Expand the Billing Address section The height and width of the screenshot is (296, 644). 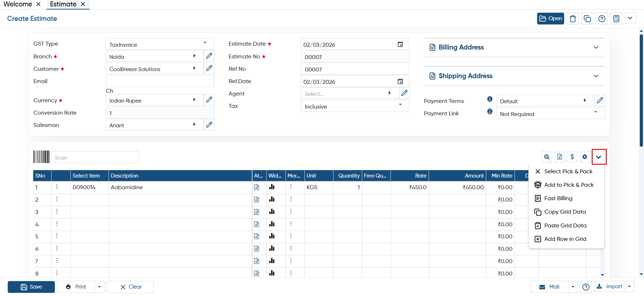pyautogui.click(x=515, y=47)
